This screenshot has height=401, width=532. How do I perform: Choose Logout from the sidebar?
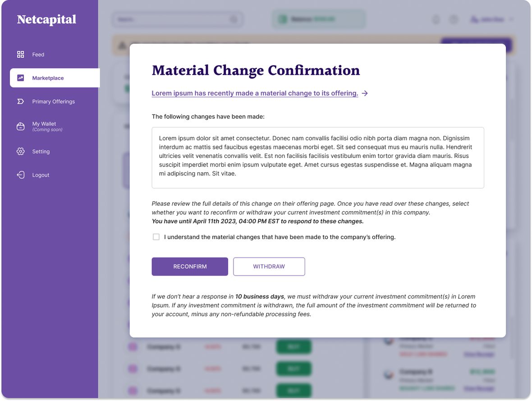coord(41,175)
